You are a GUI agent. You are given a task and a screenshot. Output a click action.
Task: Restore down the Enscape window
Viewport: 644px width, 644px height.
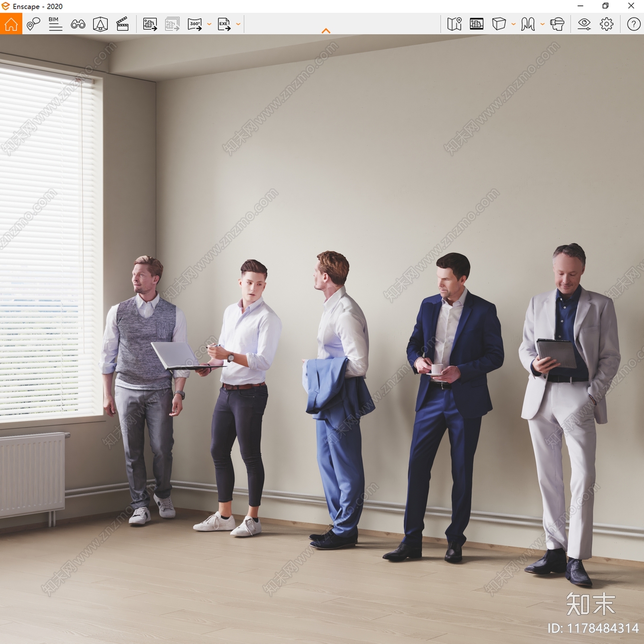pyautogui.click(x=605, y=6)
